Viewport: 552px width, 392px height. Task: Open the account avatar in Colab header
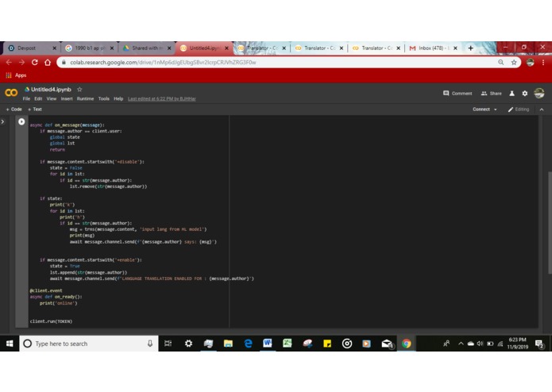539,93
